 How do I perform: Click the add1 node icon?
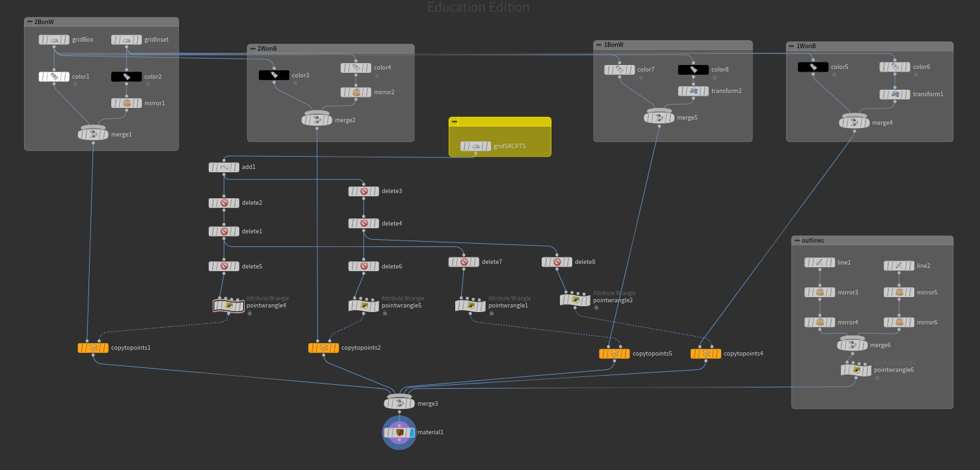coord(224,167)
